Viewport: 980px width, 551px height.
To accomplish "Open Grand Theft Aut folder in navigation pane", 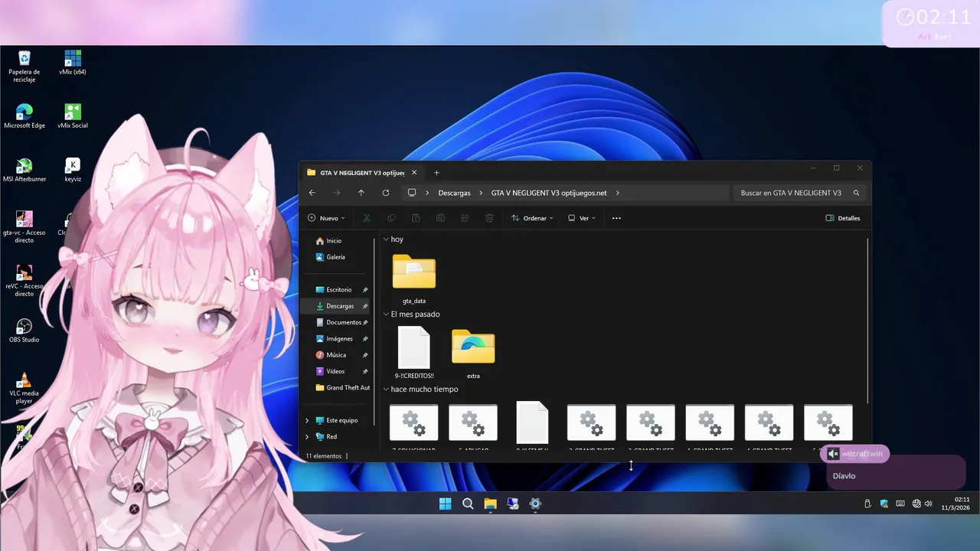I will pos(342,387).
